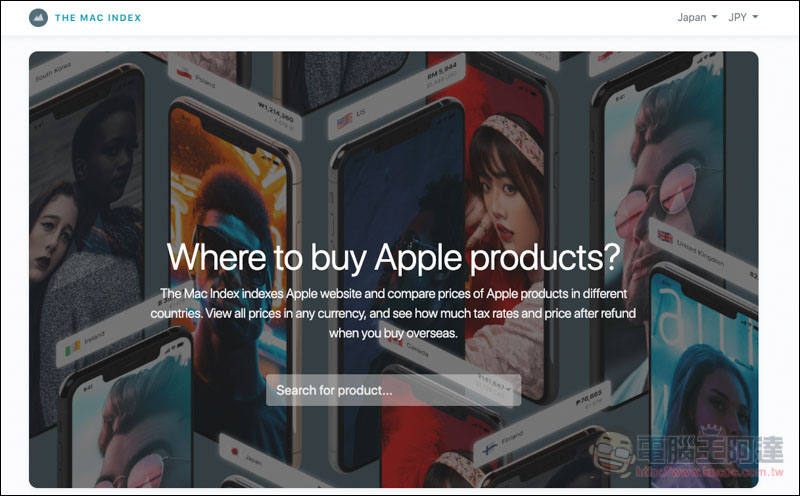Open THE MAC INDEX home link

point(98,18)
